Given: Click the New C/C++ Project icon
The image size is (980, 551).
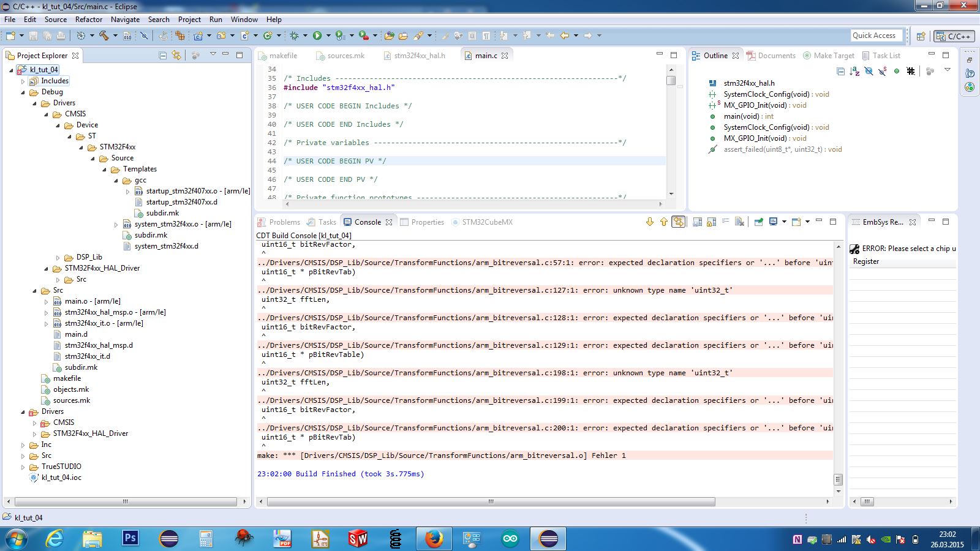Looking at the screenshot, I should (x=198, y=36).
